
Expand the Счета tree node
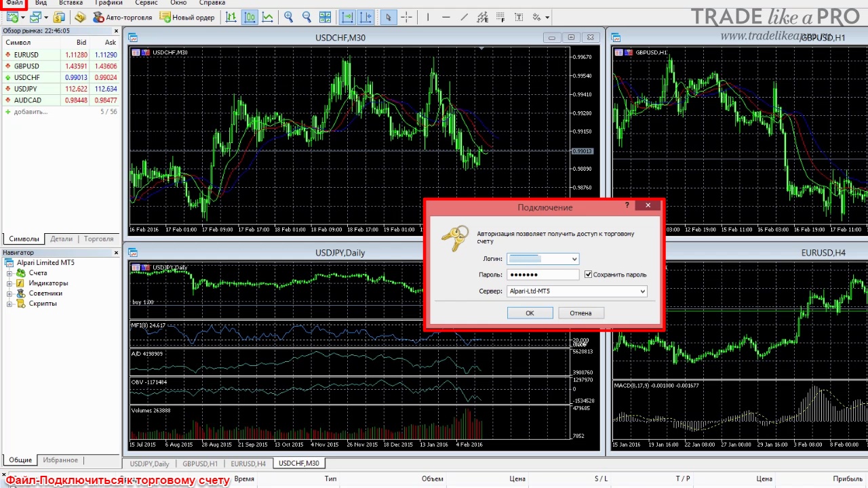coord(9,273)
